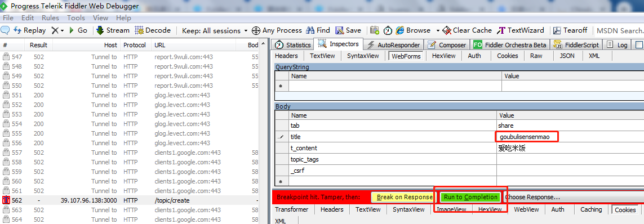The height and width of the screenshot is (224, 644).
Task: Open the Help menu
Action: 123,17
